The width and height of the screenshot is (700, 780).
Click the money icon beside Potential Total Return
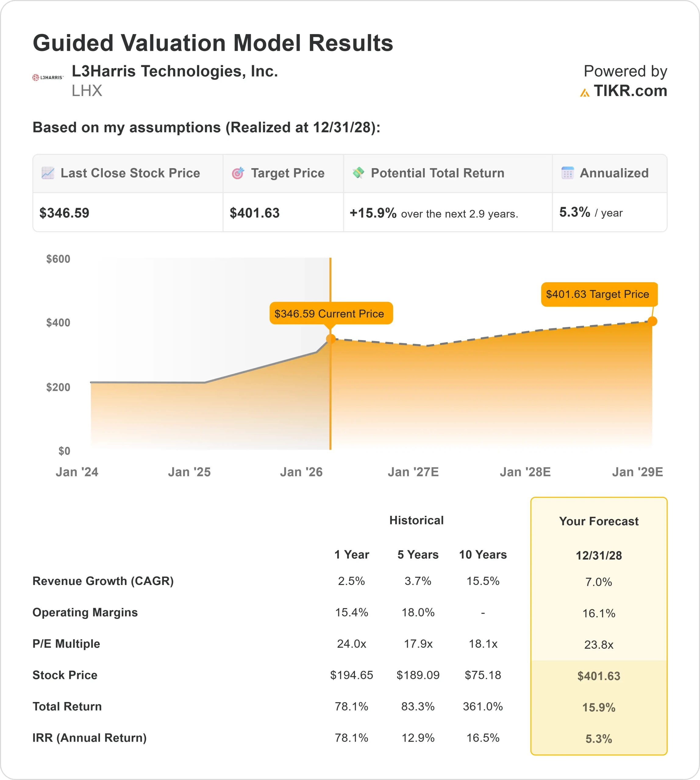[359, 173]
